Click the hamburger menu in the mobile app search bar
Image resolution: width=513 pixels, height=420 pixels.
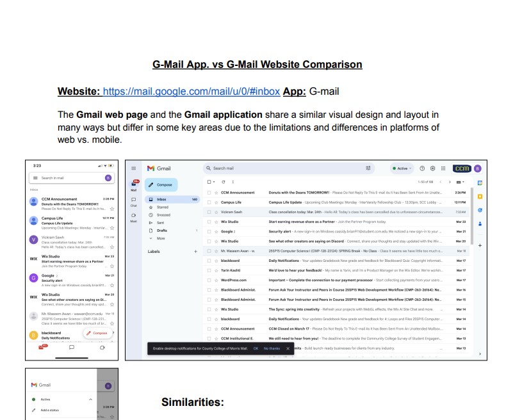(35, 178)
